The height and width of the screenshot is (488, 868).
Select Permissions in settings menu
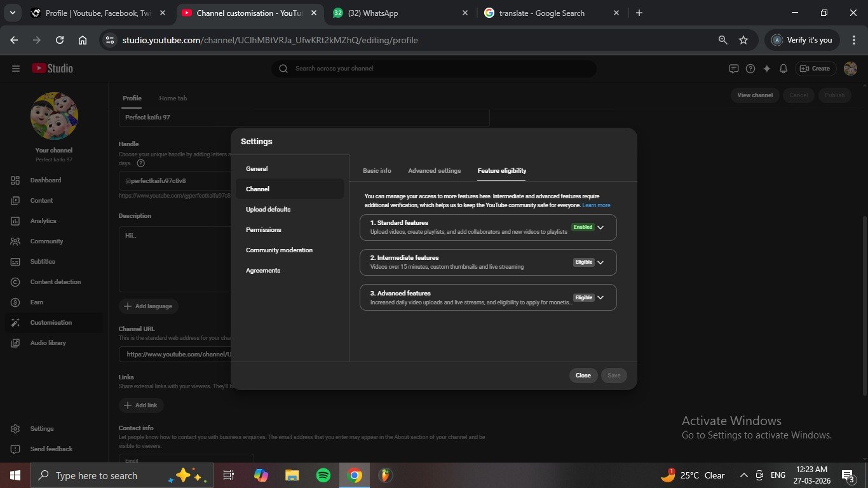[x=264, y=230]
